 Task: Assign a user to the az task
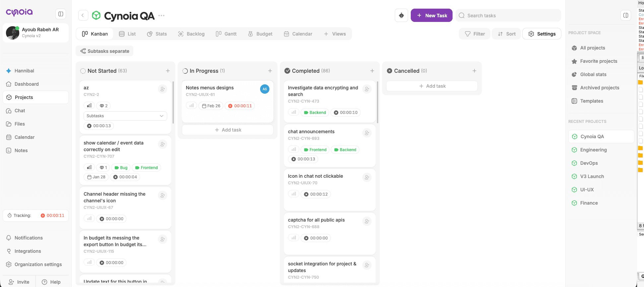click(x=163, y=89)
